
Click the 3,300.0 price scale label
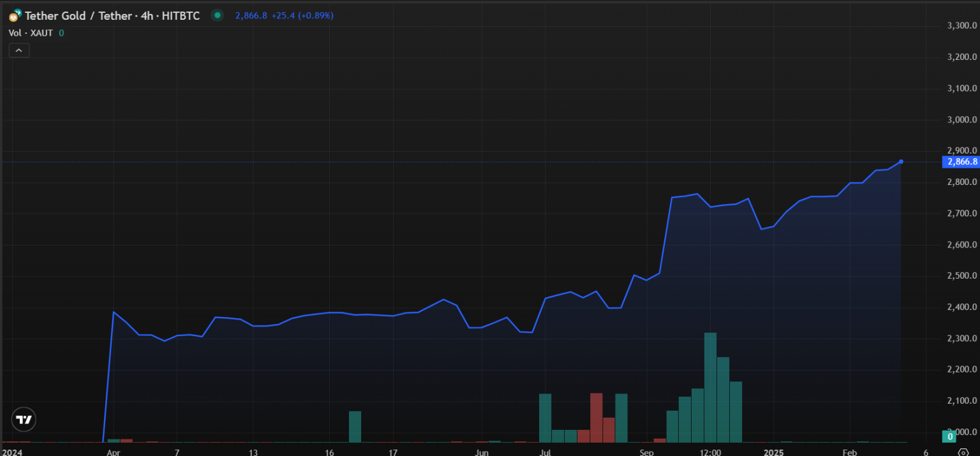pyautogui.click(x=961, y=26)
